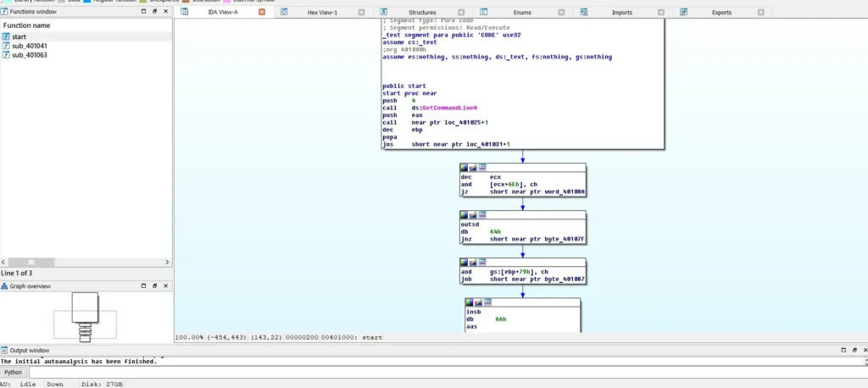Maximize the Output window panel
The image size is (868, 388).
pyautogui.click(x=843, y=351)
